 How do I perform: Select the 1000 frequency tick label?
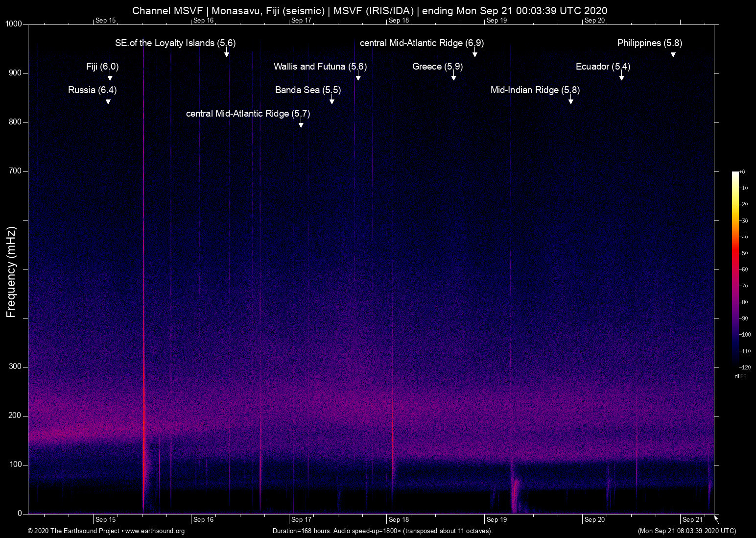click(x=14, y=24)
